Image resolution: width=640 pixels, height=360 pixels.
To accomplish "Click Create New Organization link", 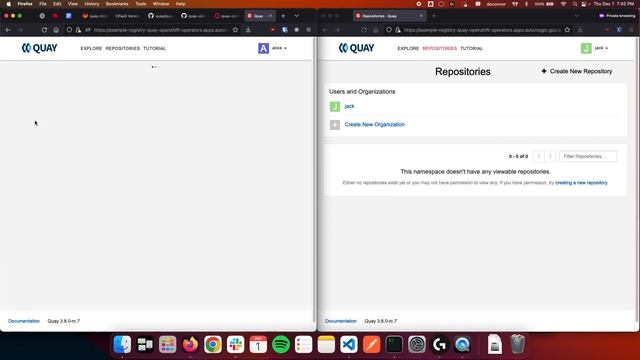I will 375,124.
